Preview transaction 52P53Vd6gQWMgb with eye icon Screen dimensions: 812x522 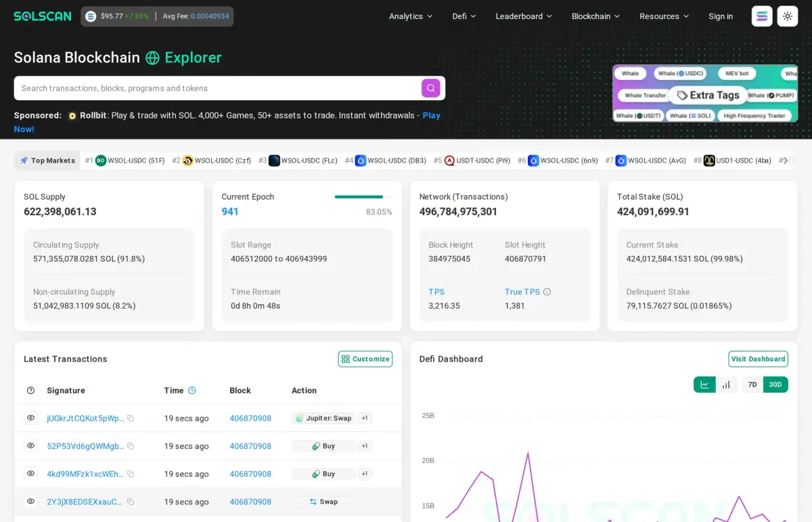[x=30, y=445]
